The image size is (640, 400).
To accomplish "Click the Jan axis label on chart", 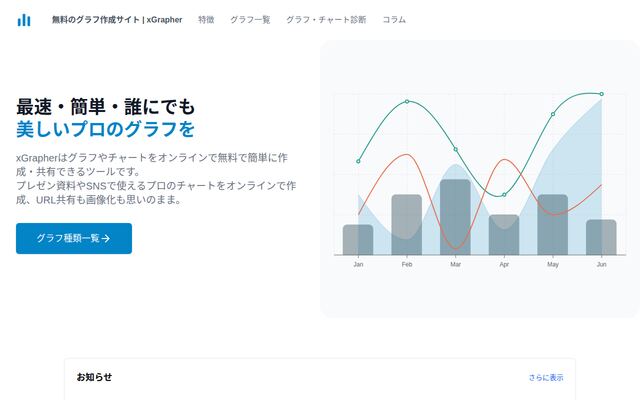I will coord(358,264).
